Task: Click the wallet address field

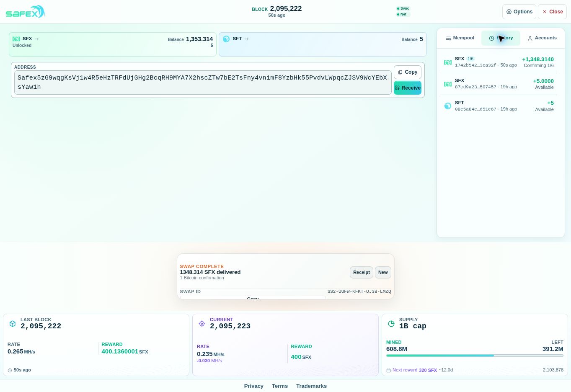Action: click(203, 83)
